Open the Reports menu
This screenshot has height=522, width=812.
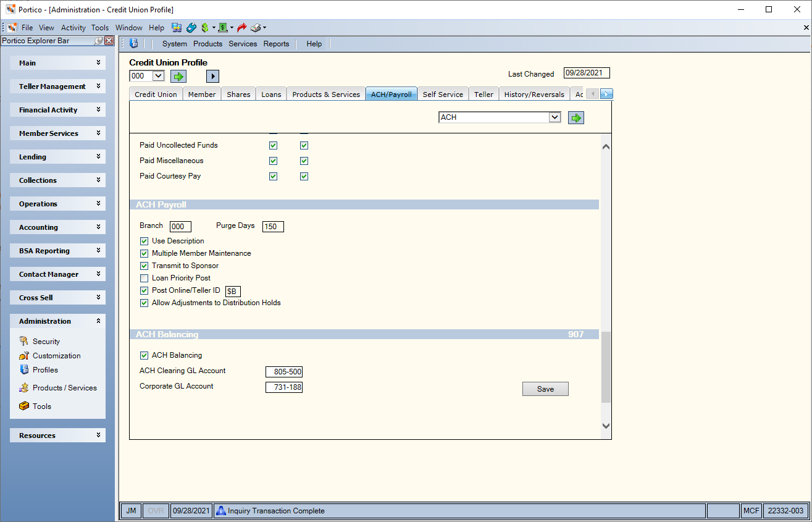click(x=276, y=44)
